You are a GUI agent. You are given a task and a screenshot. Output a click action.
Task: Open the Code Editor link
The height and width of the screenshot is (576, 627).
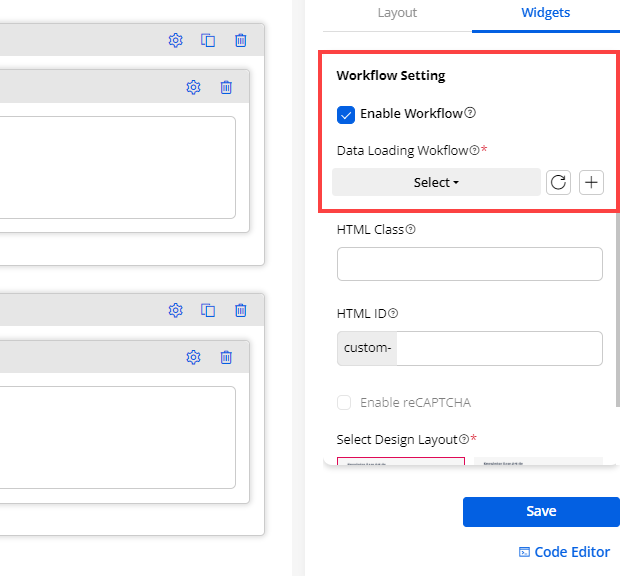point(564,552)
